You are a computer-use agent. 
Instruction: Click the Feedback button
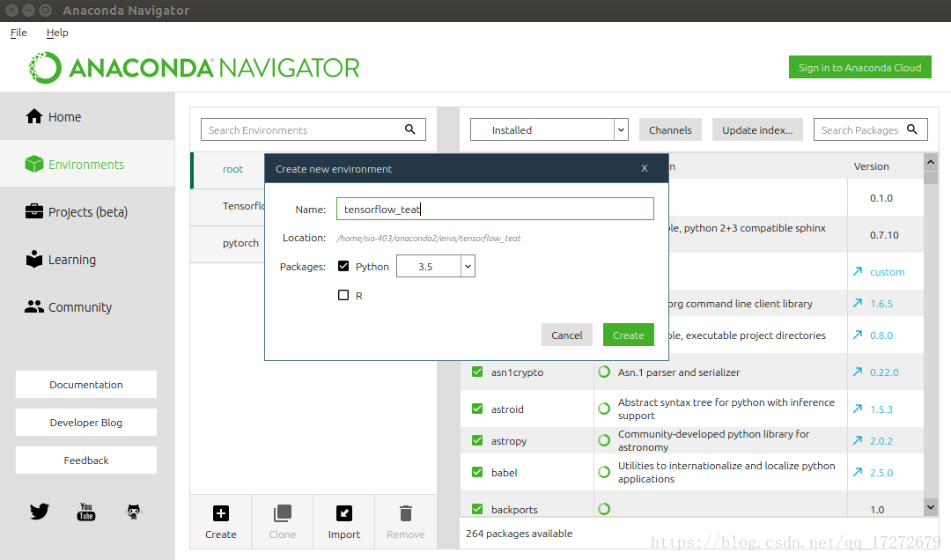tap(86, 460)
